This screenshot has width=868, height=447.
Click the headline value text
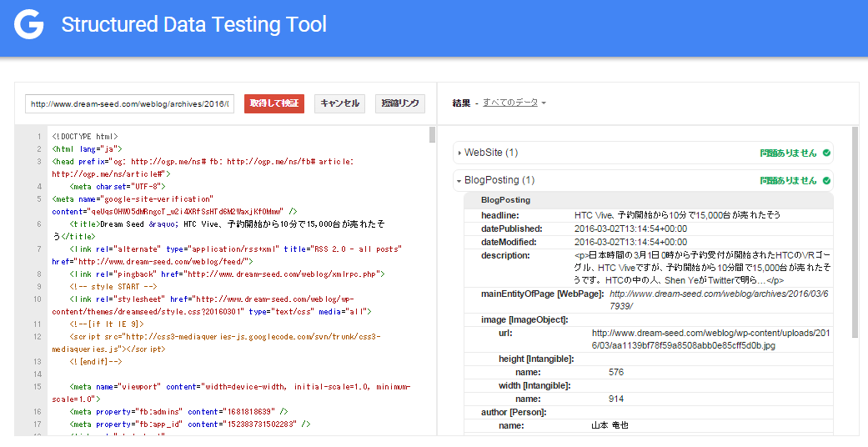(x=678, y=215)
